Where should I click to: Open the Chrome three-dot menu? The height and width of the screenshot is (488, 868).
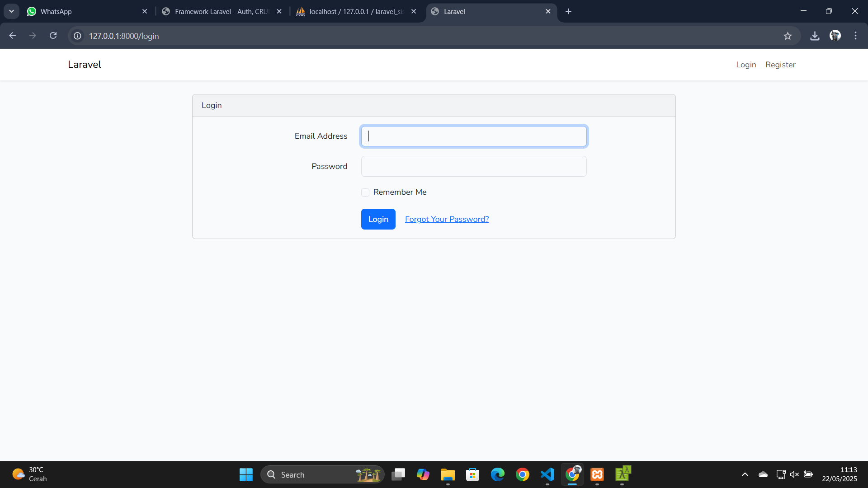(855, 36)
